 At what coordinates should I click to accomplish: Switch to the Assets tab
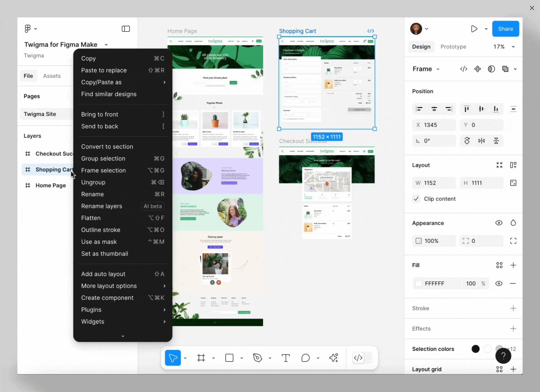(52, 76)
